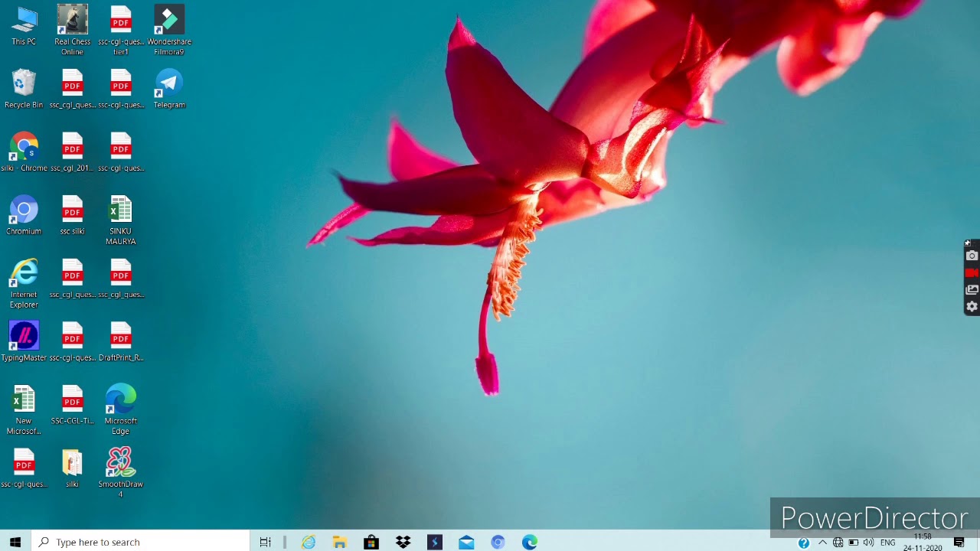Screen dimensions: 980x551
Task: Open This PC desktop icon
Action: (x=24, y=26)
